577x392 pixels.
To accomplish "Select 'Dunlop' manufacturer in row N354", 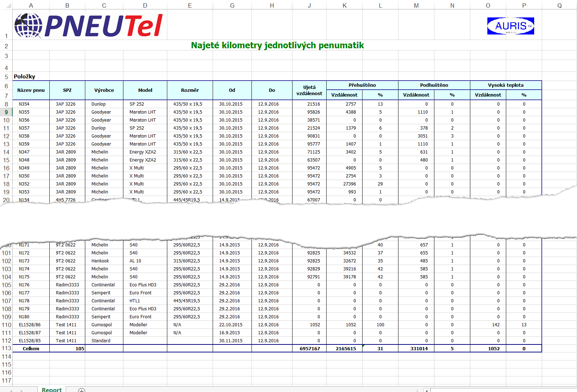I will point(104,104).
